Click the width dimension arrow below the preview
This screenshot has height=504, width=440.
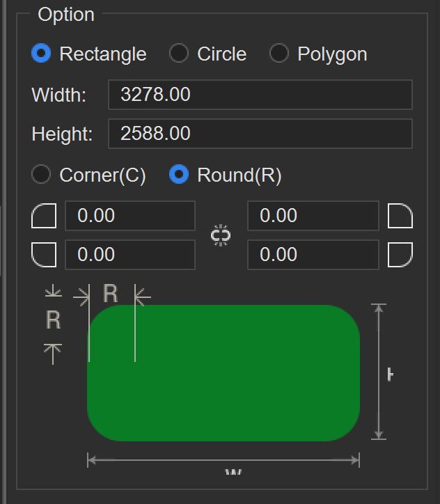click(x=223, y=460)
